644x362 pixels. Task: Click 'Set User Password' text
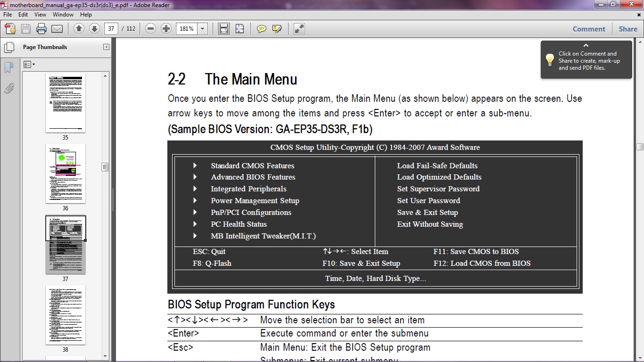pos(428,201)
